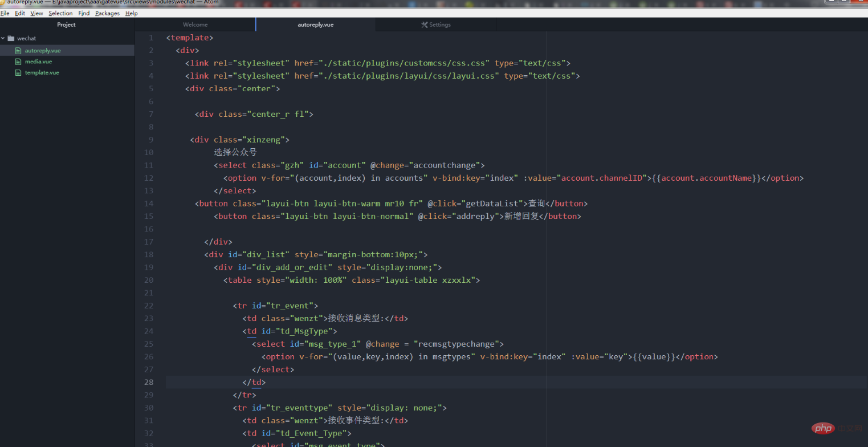Switch to the autoreply.vue tab
Viewport: 868px width, 447px height.
(316, 25)
